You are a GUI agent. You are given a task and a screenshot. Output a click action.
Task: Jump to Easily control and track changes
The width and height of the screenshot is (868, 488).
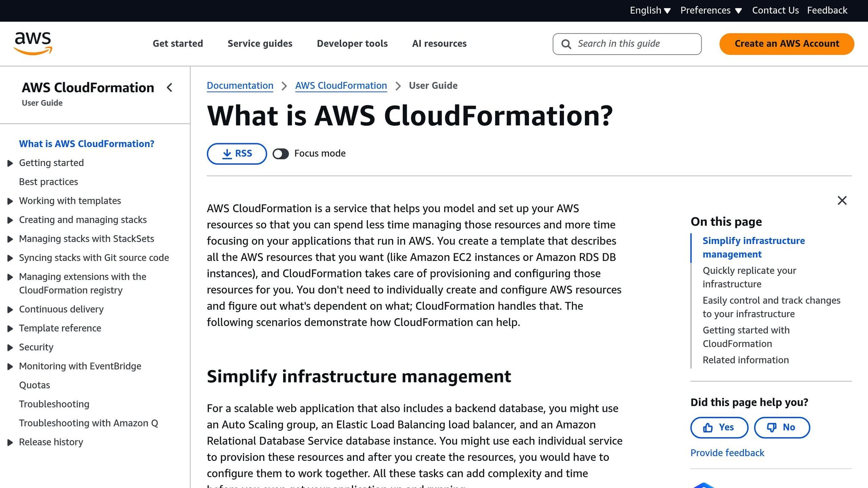(x=771, y=307)
